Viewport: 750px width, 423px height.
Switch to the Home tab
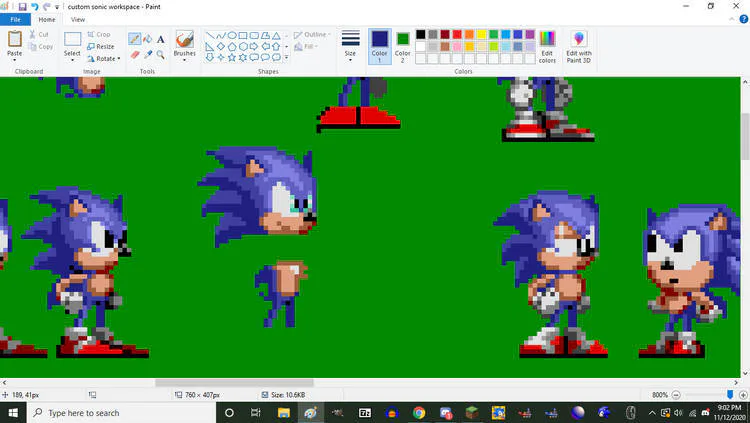click(x=47, y=19)
